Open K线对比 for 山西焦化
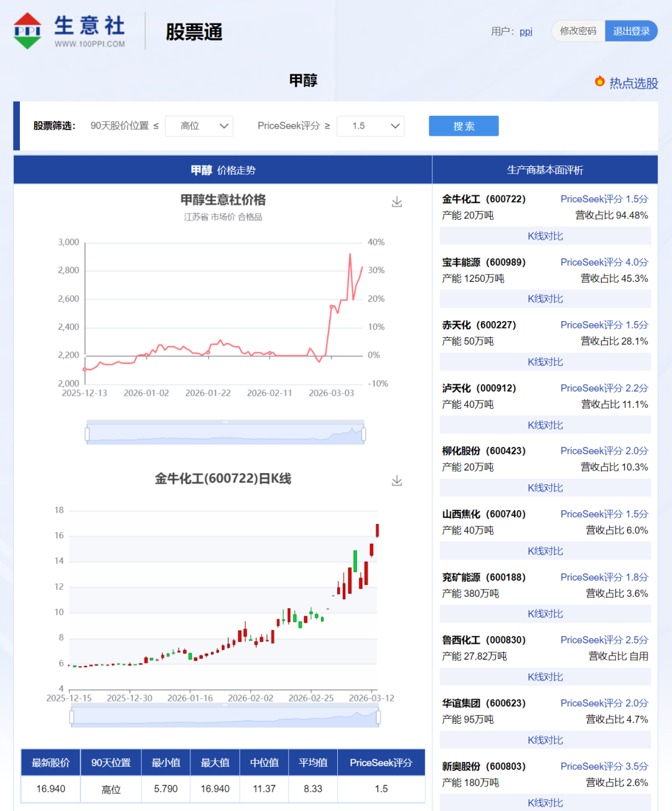672x811 pixels. [x=545, y=551]
